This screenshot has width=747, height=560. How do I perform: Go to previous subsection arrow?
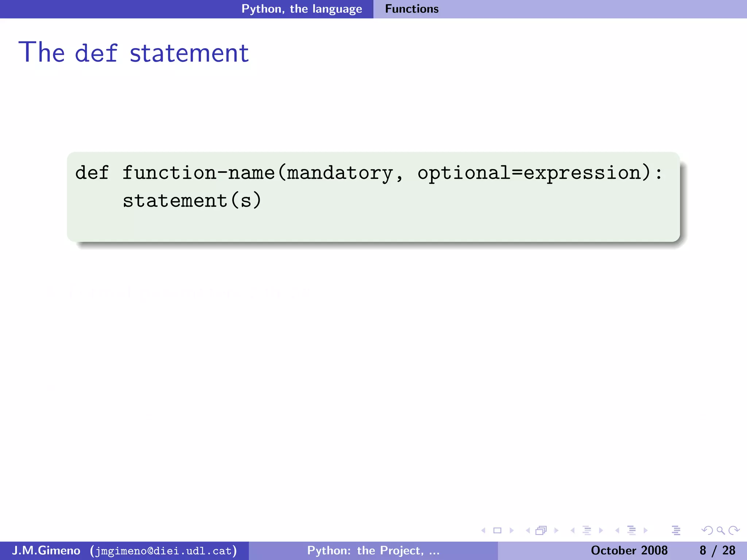573,530
